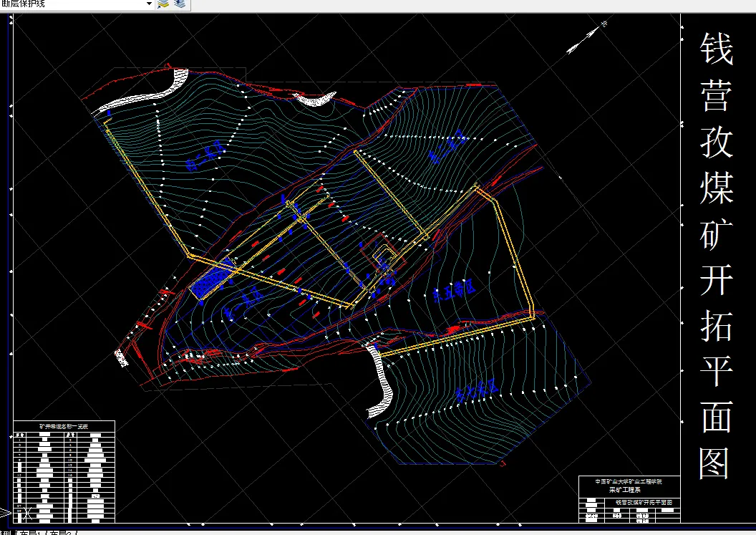Screen dimensions: 756x535
Task: Switch to the 布局2 layout tab
Action: [62, 533]
